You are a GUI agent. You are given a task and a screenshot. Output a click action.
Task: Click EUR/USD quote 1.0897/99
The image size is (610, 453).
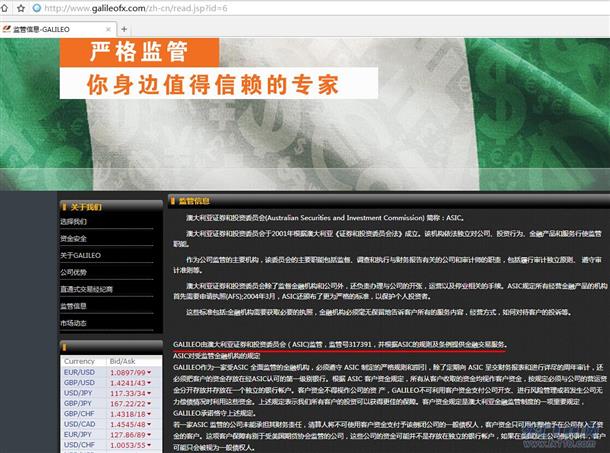pos(128,372)
